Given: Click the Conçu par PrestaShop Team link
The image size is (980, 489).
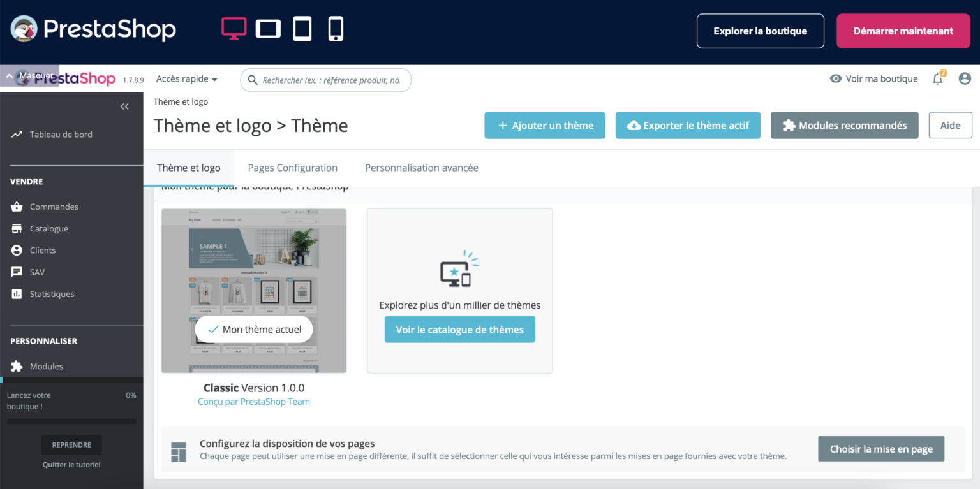Looking at the screenshot, I should click(253, 402).
